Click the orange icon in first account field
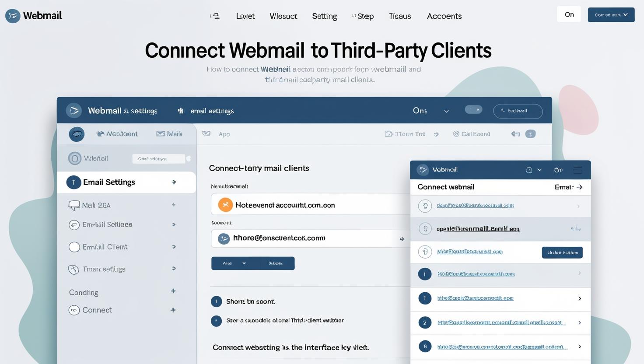 [225, 205]
